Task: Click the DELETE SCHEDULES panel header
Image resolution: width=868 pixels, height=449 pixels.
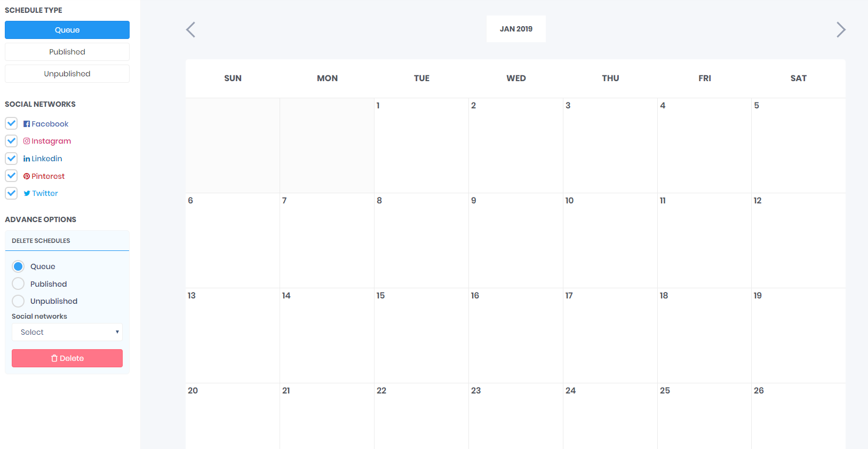Action: (67, 241)
